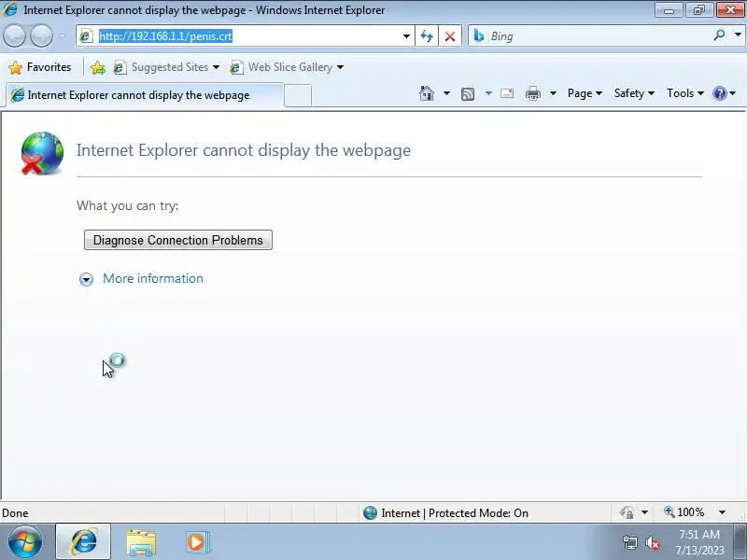Minimize the Internet Explorer window
Image resolution: width=747 pixels, height=560 pixels.
669,9
